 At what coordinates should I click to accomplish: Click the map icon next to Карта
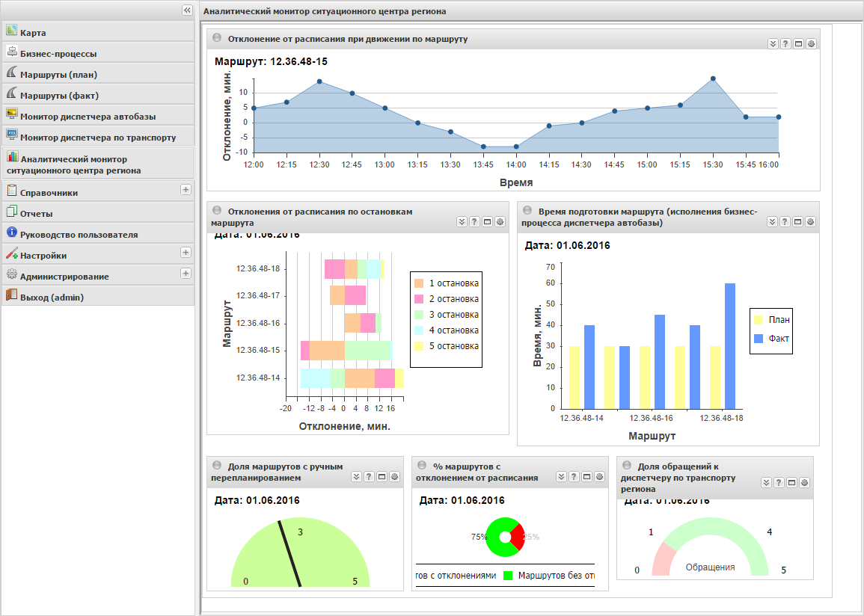(11, 31)
